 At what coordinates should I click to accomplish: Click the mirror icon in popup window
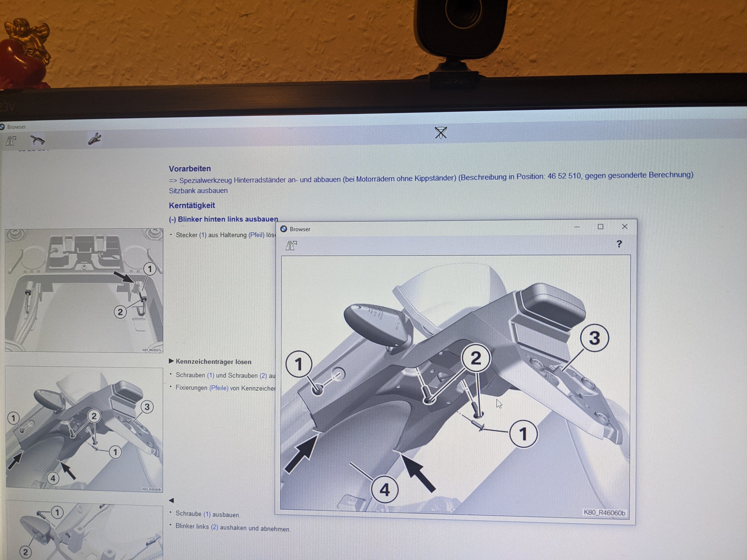[x=291, y=245]
